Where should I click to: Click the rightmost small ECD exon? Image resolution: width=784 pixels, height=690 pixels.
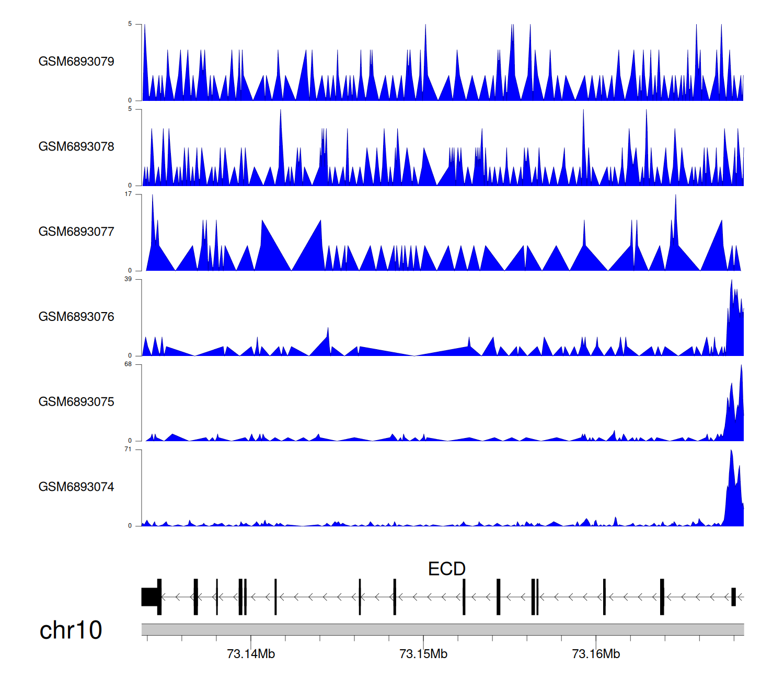pyautogui.click(x=733, y=597)
